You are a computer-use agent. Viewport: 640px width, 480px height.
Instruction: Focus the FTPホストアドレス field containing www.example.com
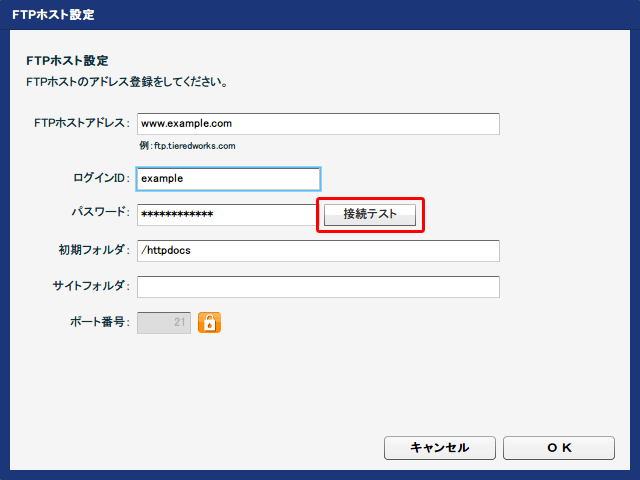tap(318, 124)
